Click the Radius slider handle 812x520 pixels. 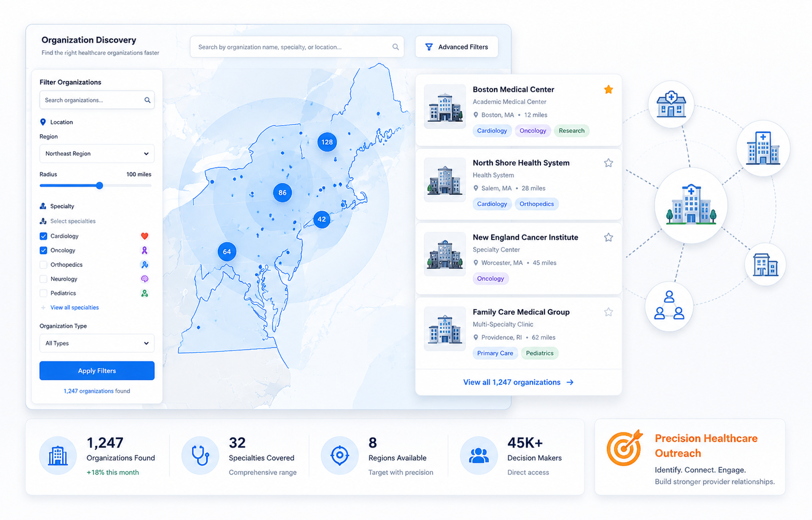click(x=99, y=185)
